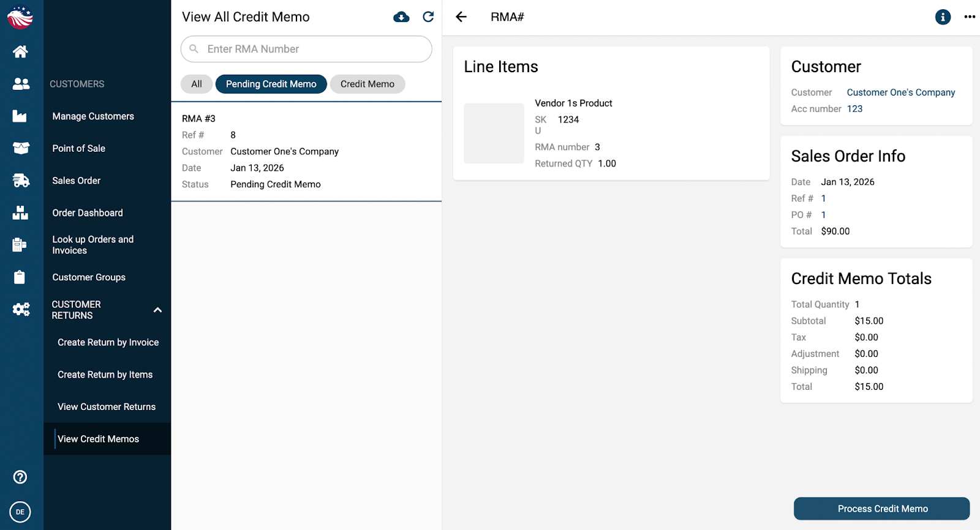Viewport: 980px width, 530px height.
Task: Click the Sales Order total $90.00
Action: (835, 231)
